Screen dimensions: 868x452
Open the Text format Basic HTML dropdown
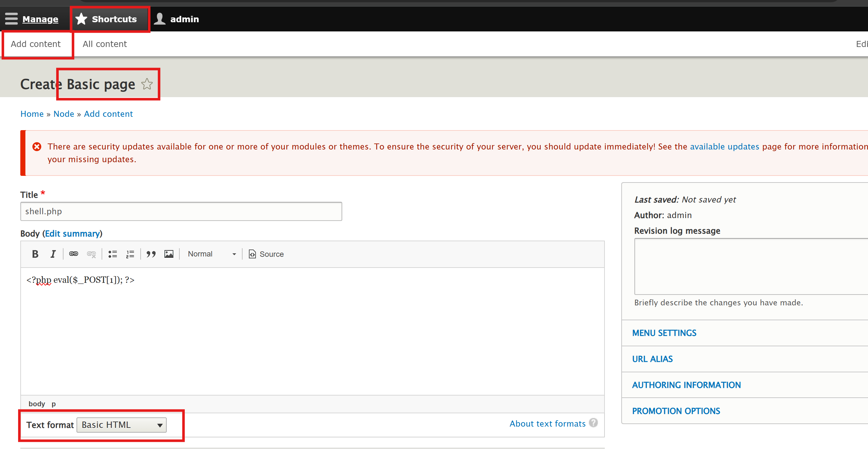(x=122, y=425)
